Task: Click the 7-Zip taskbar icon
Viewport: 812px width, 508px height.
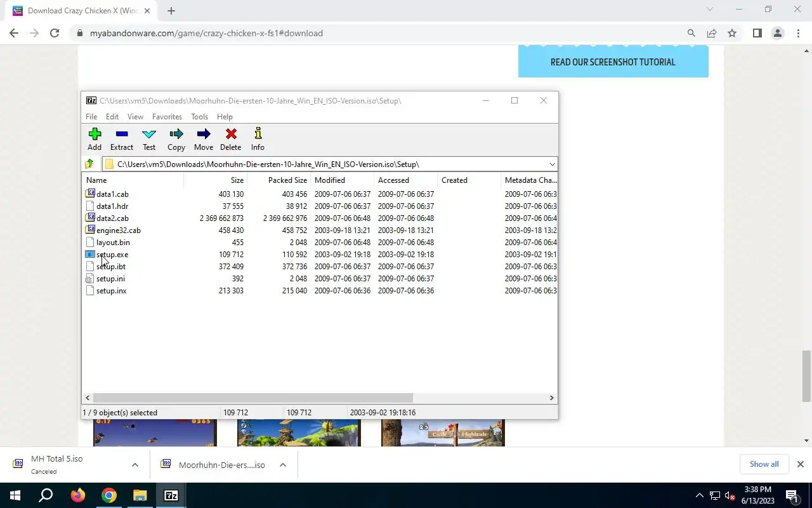Action: [171, 495]
